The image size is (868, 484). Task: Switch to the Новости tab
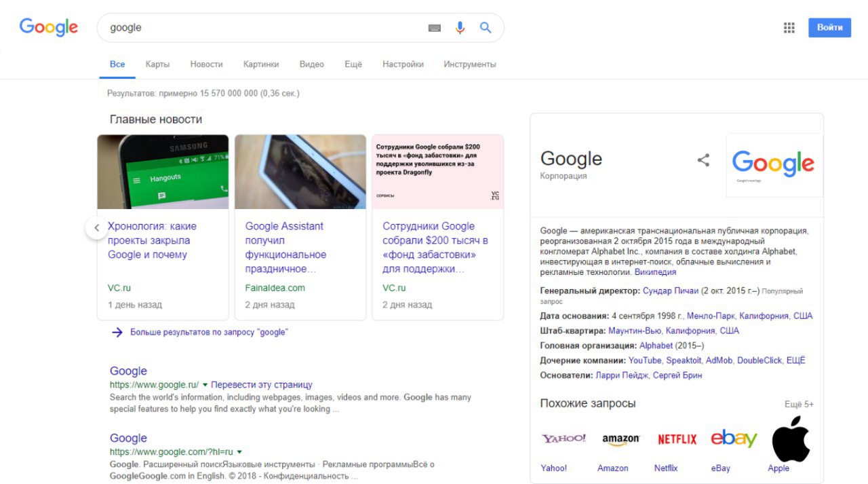click(x=206, y=64)
